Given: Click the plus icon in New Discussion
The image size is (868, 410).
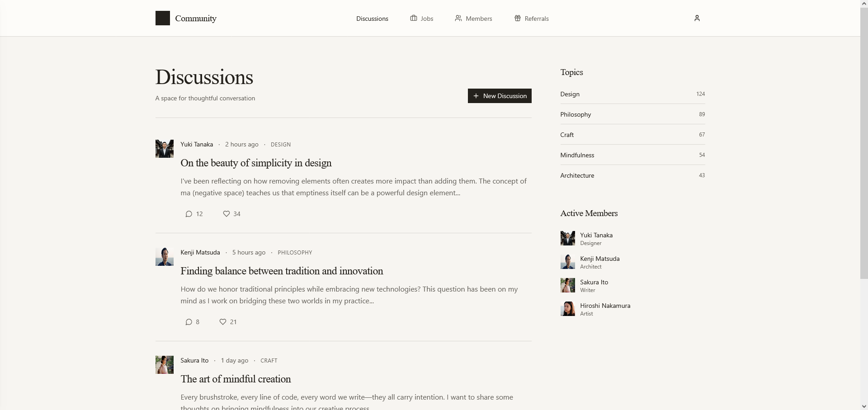Looking at the screenshot, I should click(x=476, y=96).
